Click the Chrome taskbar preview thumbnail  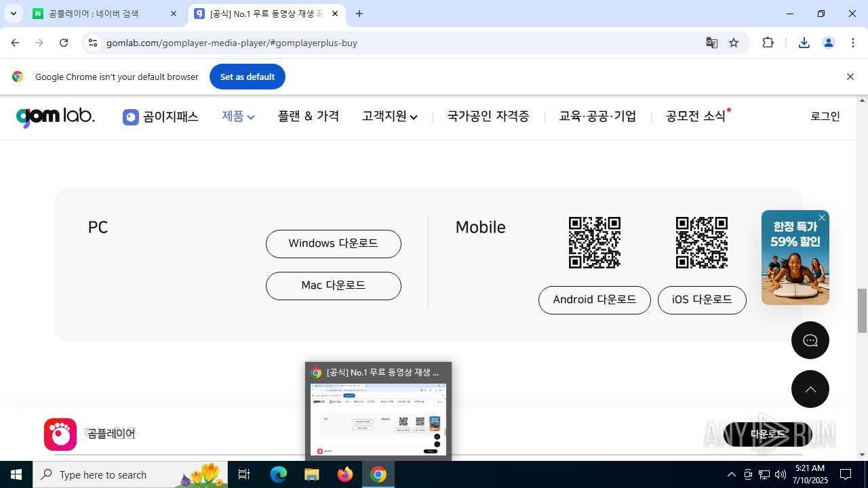coord(378,419)
